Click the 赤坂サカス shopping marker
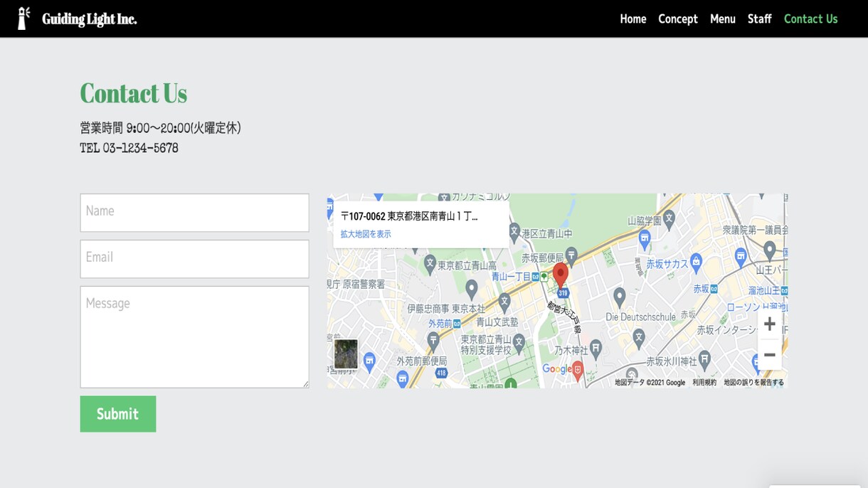Viewport: 868px width, 488px height. tap(697, 261)
